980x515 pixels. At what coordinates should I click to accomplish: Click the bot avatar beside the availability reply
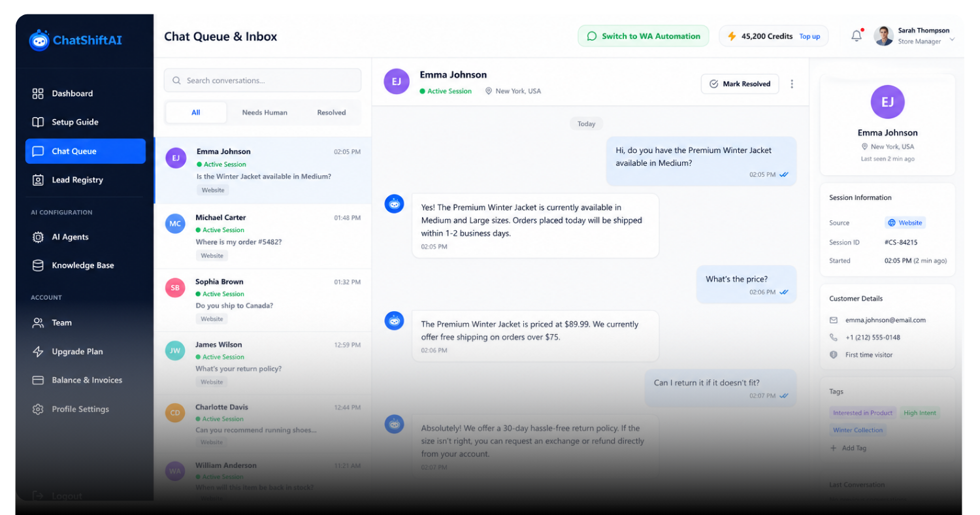pos(394,204)
